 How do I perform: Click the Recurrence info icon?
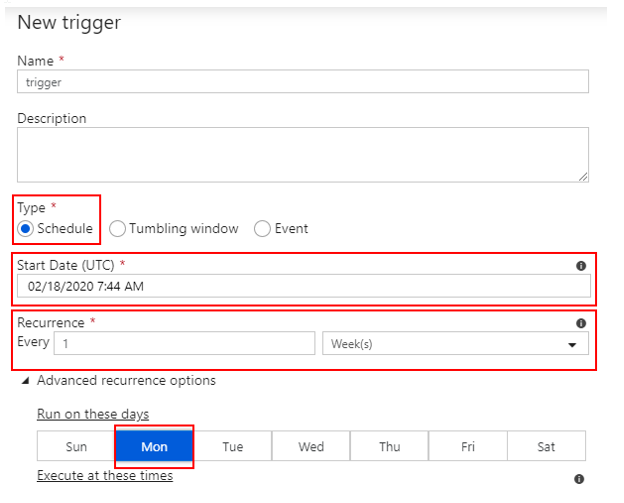(580, 323)
